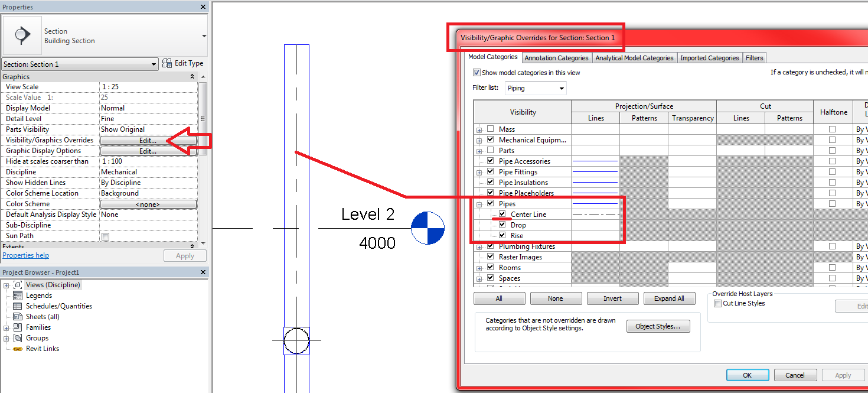Open the Properties help link

[25, 255]
